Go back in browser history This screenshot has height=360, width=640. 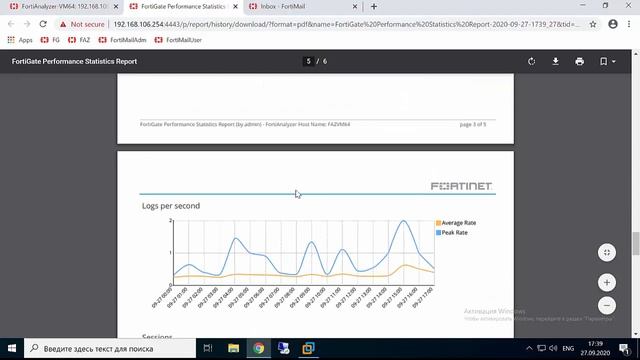pos(11,24)
